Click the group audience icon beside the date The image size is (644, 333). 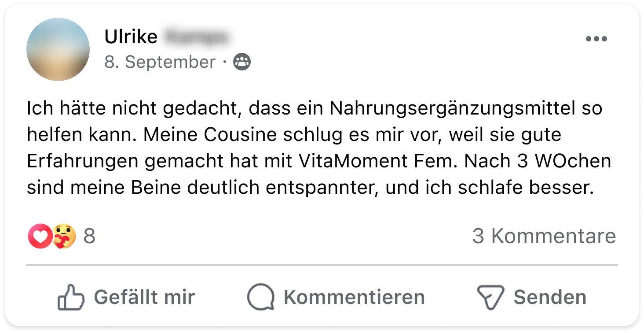point(242,62)
